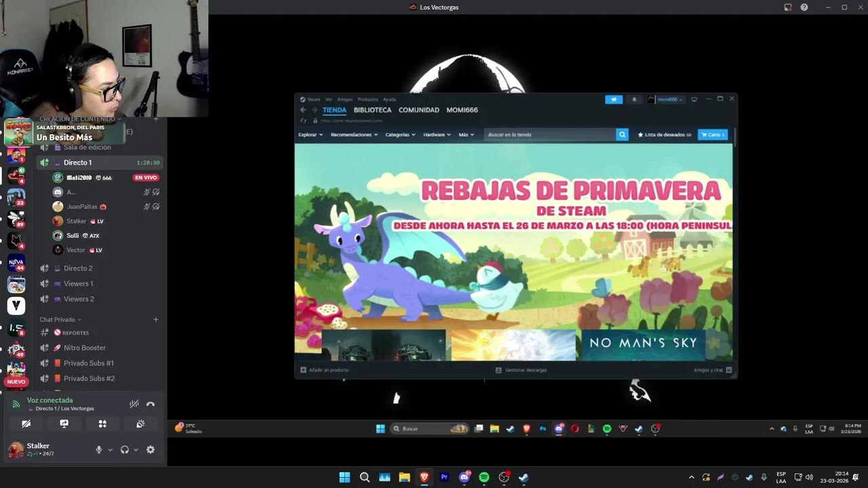Join Privado Subs #1 channel
The height and width of the screenshot is (488, 868).
click(100, 363)
